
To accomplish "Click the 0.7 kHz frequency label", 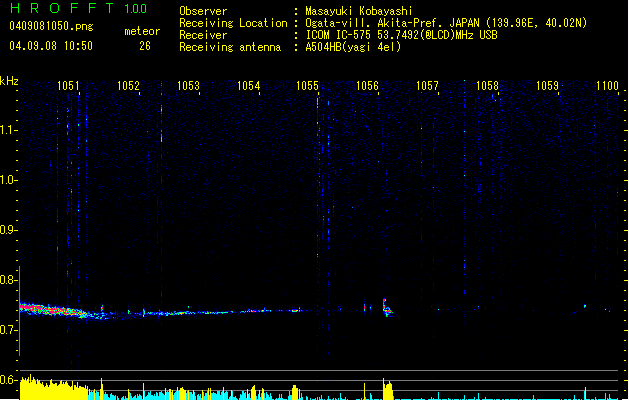I will pos(9,330).
